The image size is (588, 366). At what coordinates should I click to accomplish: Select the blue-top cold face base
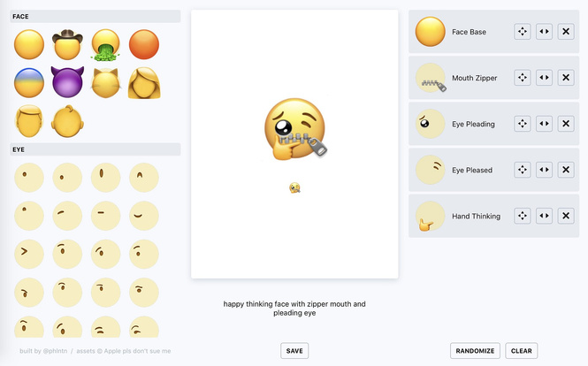[29, 82]
